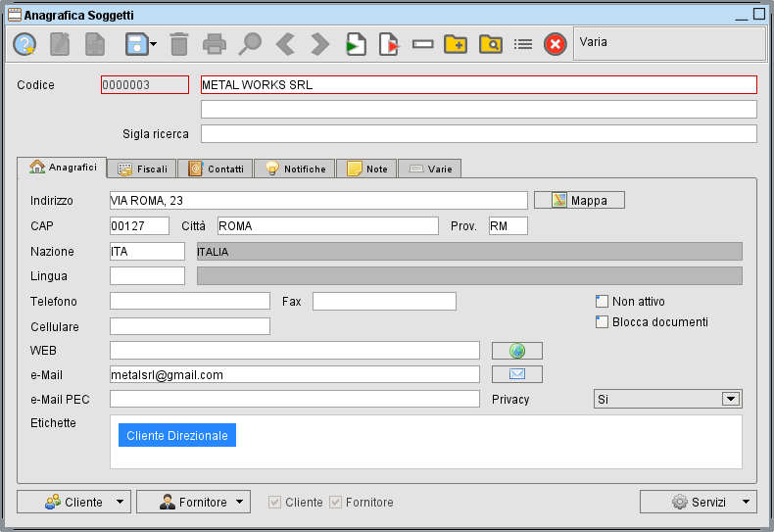Switch to the Fiscali tab
The height and width of the screenshot is (532, 774).
point(142,169)
